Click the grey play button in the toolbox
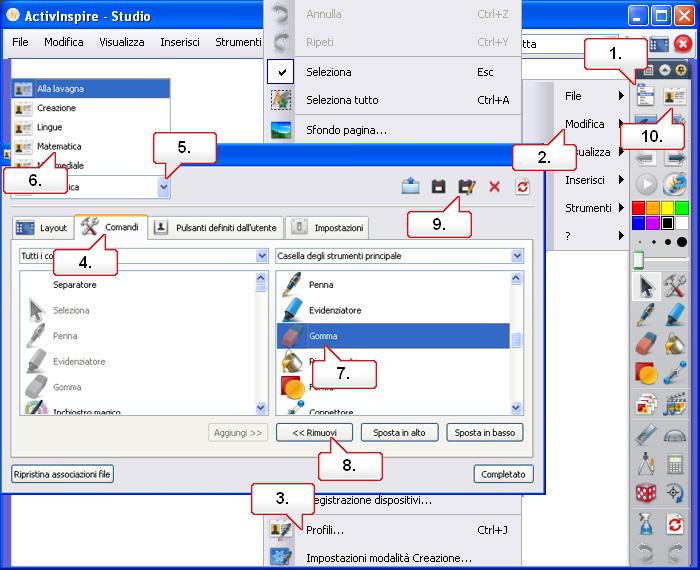Viewport: 700px width, 570px height. [646, 184]
